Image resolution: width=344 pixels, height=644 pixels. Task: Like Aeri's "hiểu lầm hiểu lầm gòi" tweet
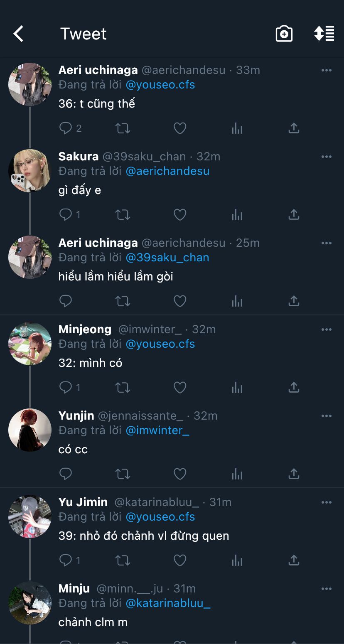tap(179, 301)
